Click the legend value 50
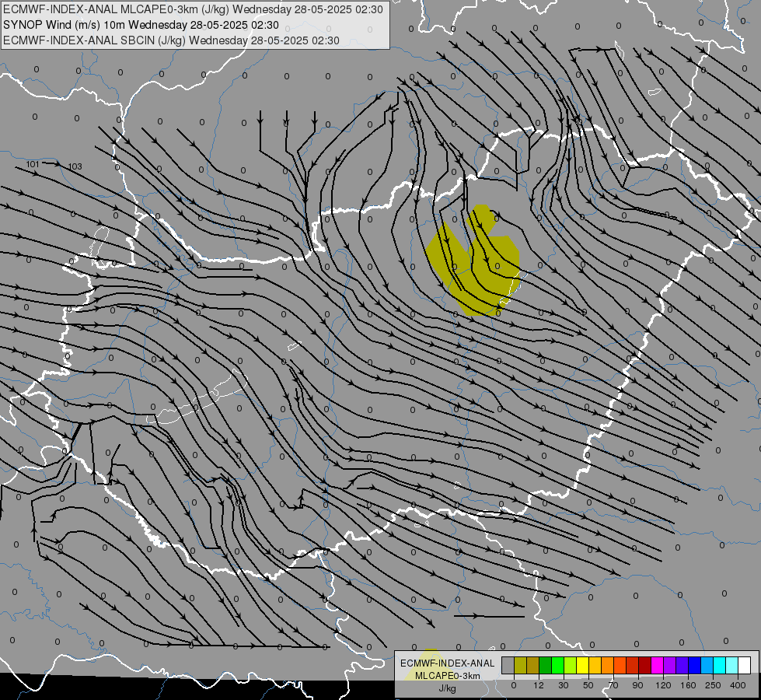The image size is (761, 700). point(588,685)
